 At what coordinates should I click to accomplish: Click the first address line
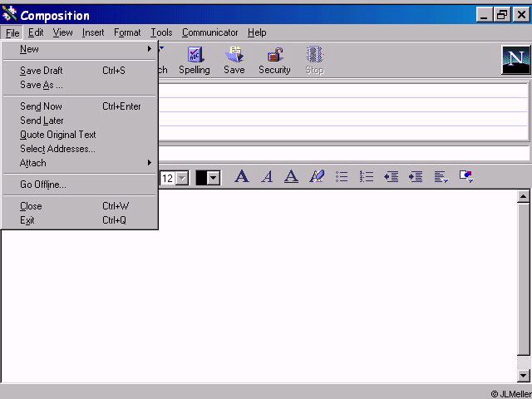click(342, 91)
